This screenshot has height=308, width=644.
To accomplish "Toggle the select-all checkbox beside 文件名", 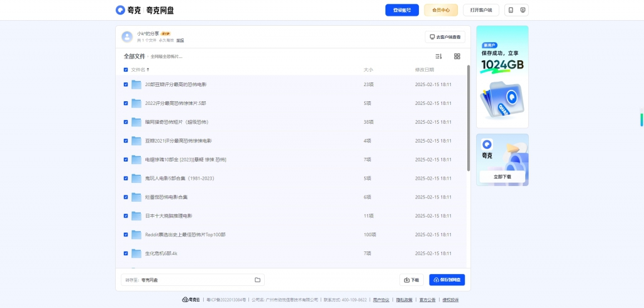I will click(x=126, y=70).
